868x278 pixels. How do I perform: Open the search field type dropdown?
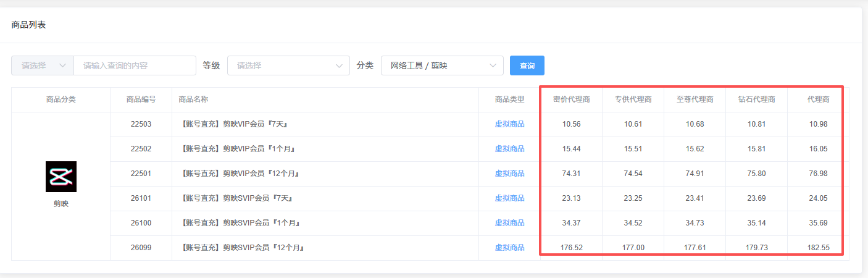(43, 65)
